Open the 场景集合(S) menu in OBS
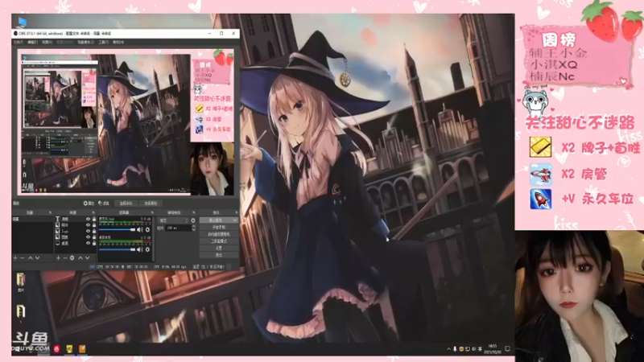The width and height of the screenshot is (644, 362). (85, 42)
